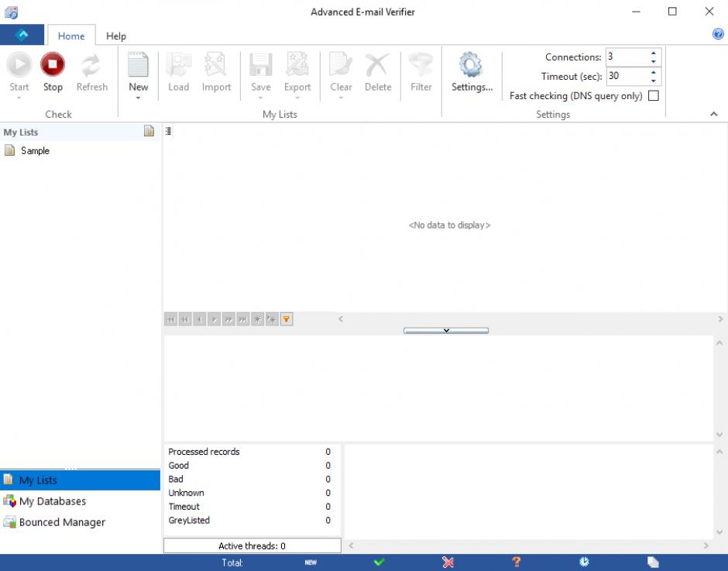Click the Refresh icon
Image resolution: width=728 pixels, height=571 pixels.
[x=91, y=64]
